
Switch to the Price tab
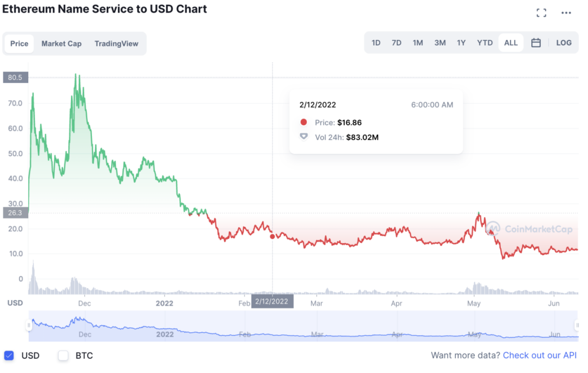(x=19, y=44)
